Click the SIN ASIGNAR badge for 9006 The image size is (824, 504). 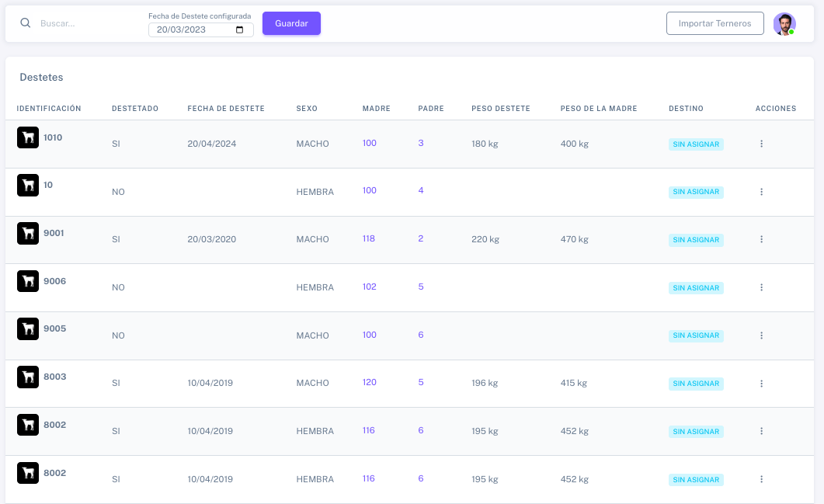coord(696,288)
